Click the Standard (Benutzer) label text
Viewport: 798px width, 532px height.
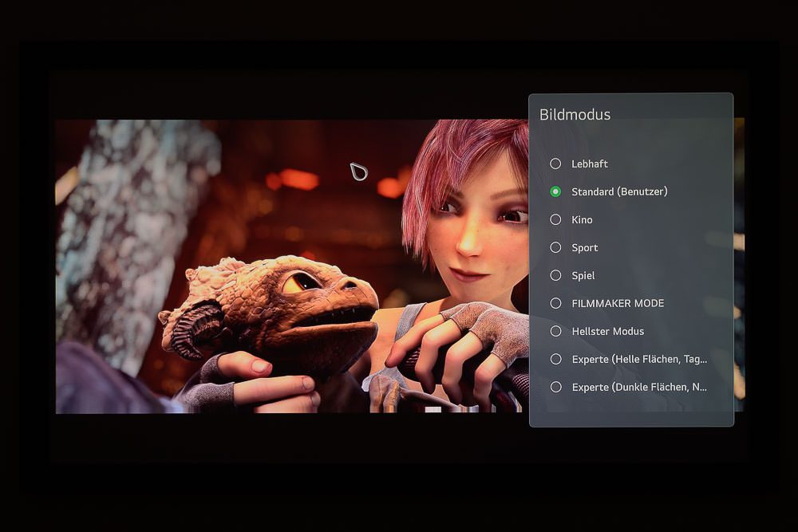[x=619, y=191]
